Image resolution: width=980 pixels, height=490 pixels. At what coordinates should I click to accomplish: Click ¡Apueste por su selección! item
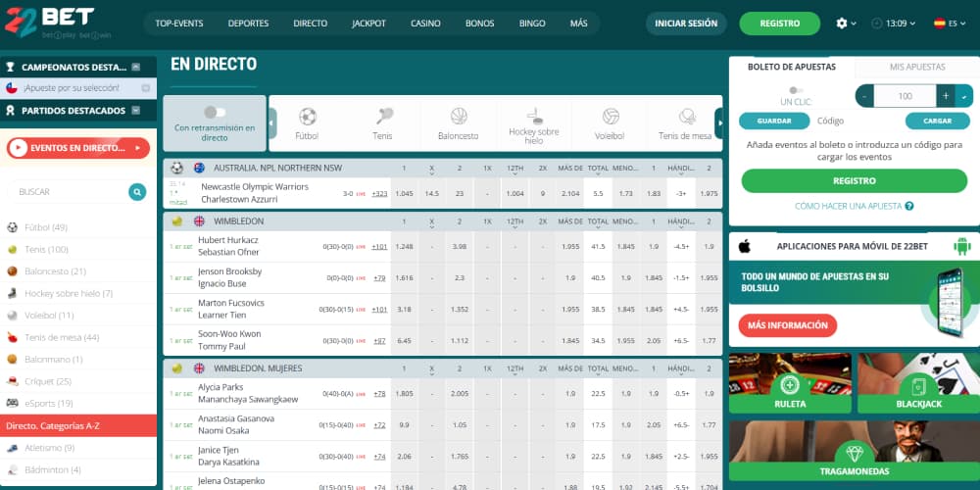pyautogui.click(x=78, y=88)
